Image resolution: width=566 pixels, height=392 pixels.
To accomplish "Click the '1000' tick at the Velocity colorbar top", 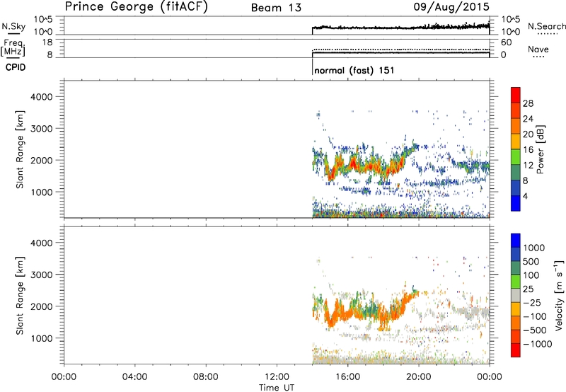I will 534,248.
